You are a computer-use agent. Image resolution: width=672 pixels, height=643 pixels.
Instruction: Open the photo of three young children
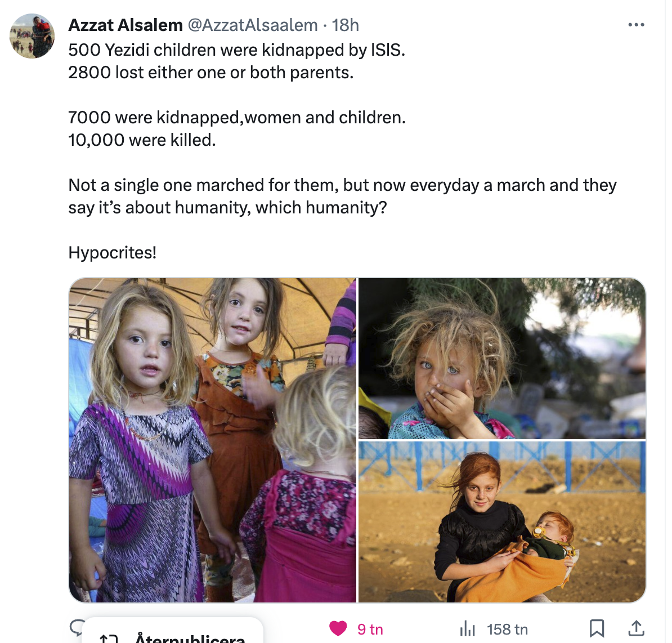point(213,440)
